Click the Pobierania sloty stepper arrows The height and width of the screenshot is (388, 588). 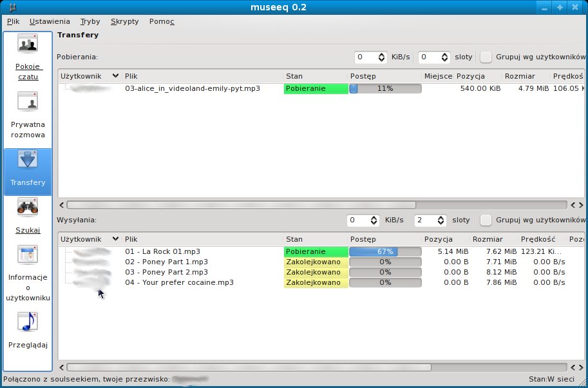(445, 57)
